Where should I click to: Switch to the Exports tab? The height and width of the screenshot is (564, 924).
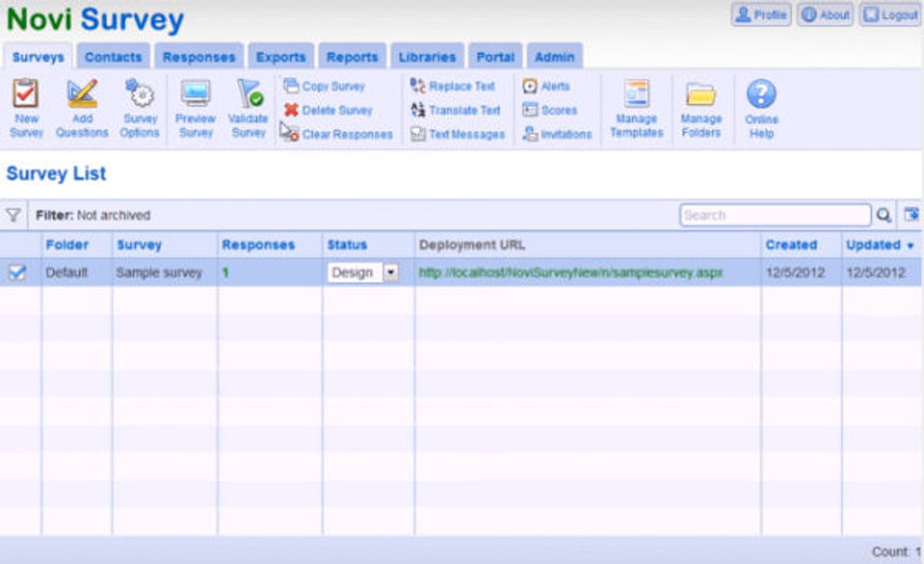pyautogui.click(x=280, y=57)
